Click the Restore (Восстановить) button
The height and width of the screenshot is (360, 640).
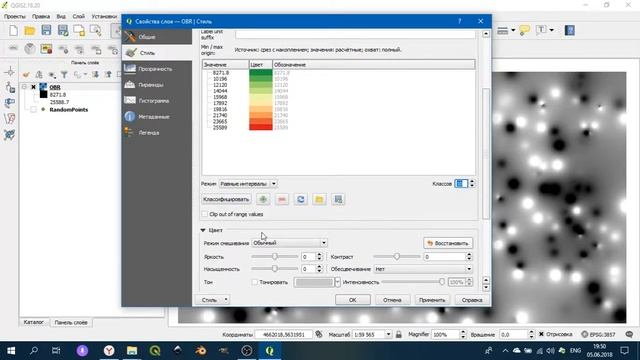pos(448,243)
